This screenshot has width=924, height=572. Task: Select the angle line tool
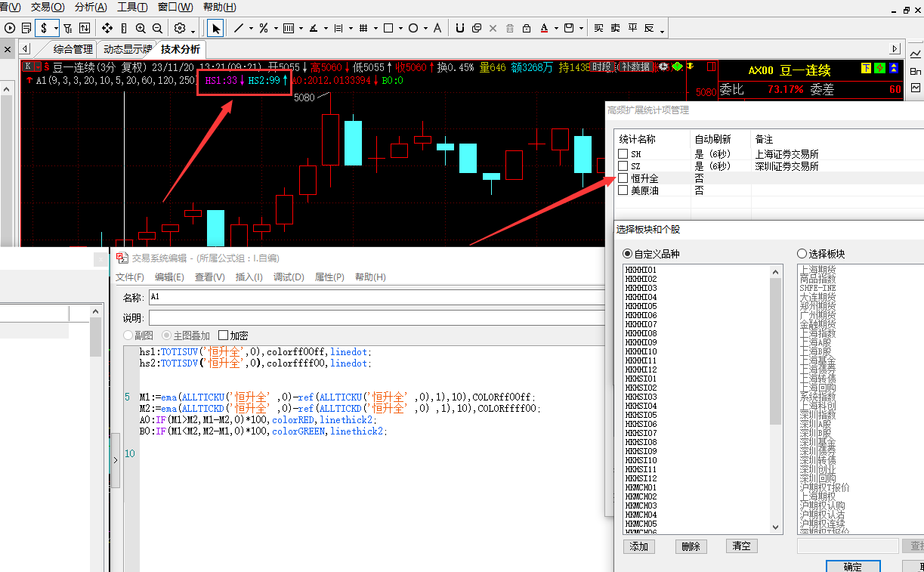[314, 28]
